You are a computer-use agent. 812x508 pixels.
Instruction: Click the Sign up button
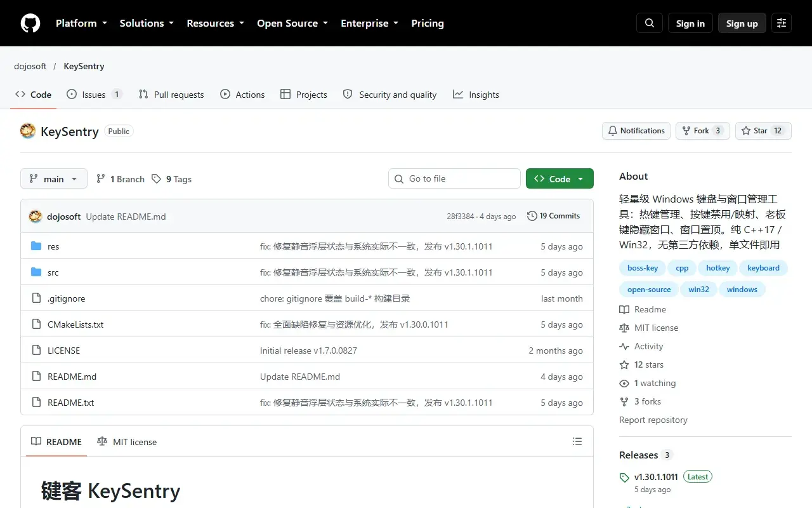(742, 23)
